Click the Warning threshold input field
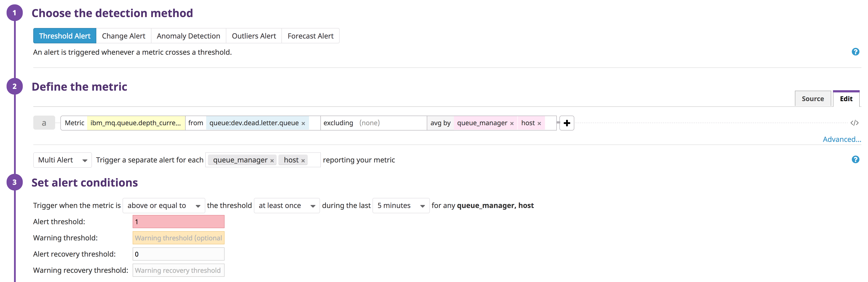Screen dimensions: 868x282 178,238
